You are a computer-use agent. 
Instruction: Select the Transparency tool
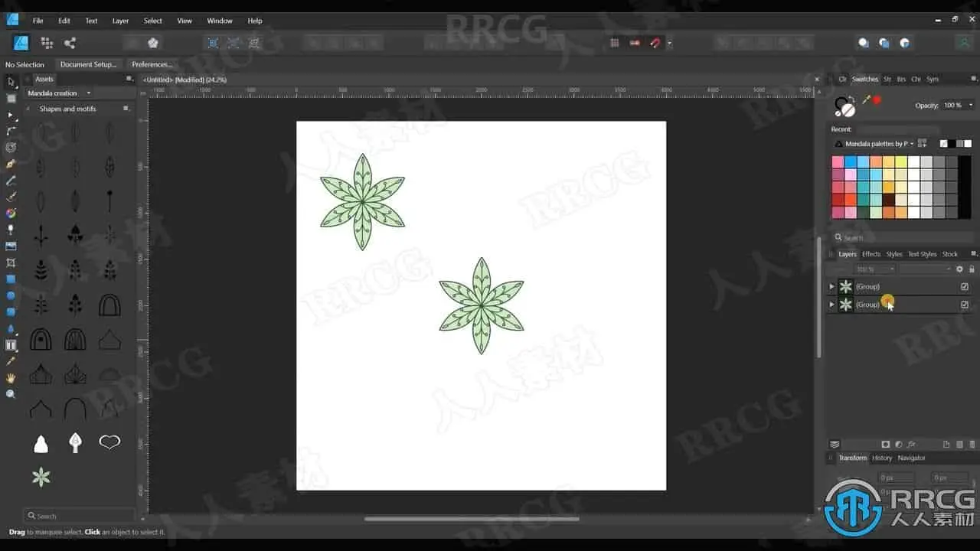[11, 230]
